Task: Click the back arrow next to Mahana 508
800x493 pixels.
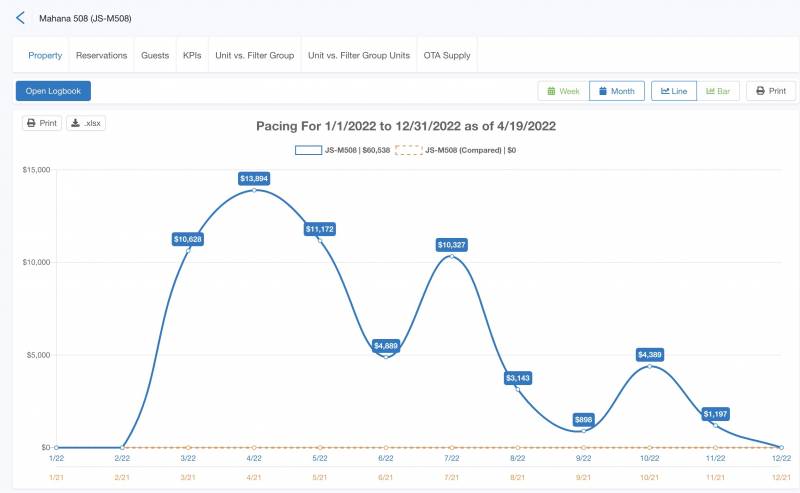Action: pos(20,18)
